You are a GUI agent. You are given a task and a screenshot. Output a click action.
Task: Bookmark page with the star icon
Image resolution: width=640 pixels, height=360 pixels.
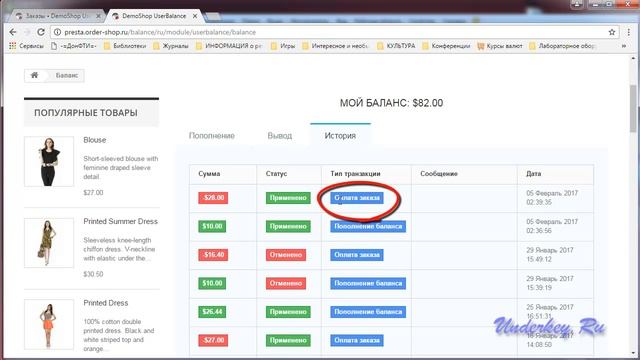coord(612,32)
